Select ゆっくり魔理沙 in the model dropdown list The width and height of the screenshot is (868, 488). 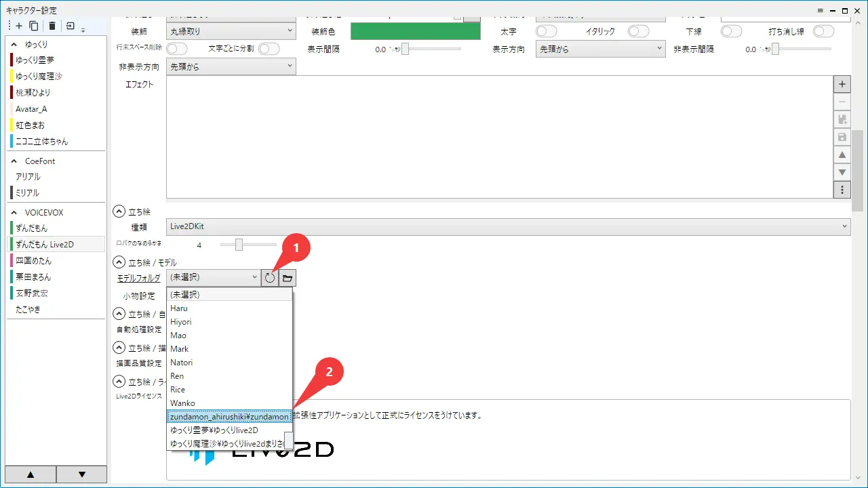[x=226, y=443]
